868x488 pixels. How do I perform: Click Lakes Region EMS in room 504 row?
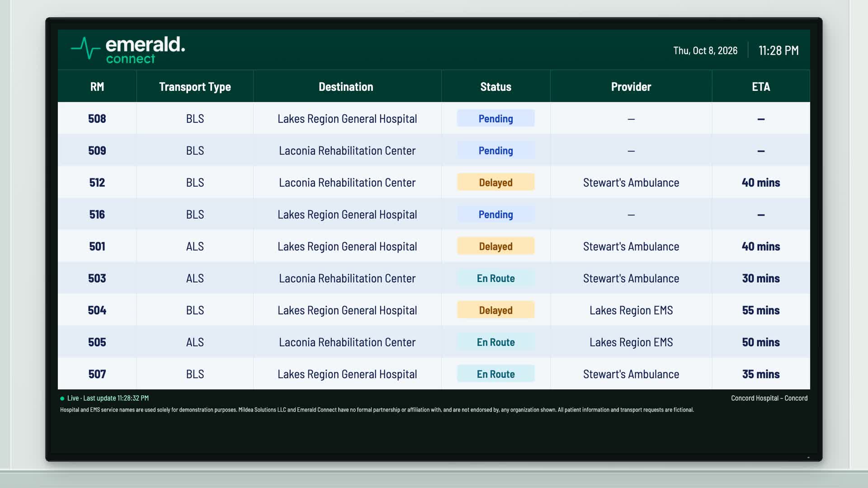tap(631, 310)
